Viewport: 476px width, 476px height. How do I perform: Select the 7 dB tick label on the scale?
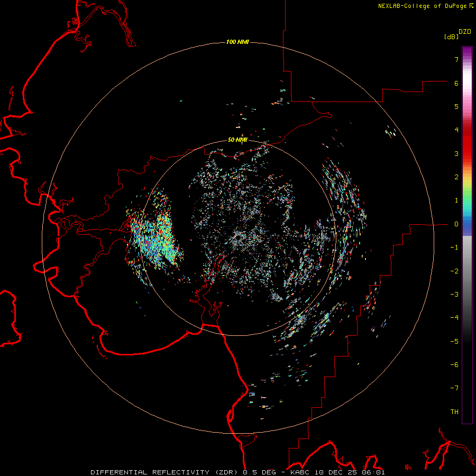456,59
